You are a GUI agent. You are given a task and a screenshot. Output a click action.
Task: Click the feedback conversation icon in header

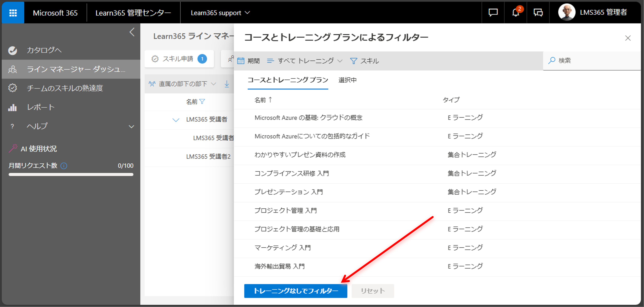[538, 12]
